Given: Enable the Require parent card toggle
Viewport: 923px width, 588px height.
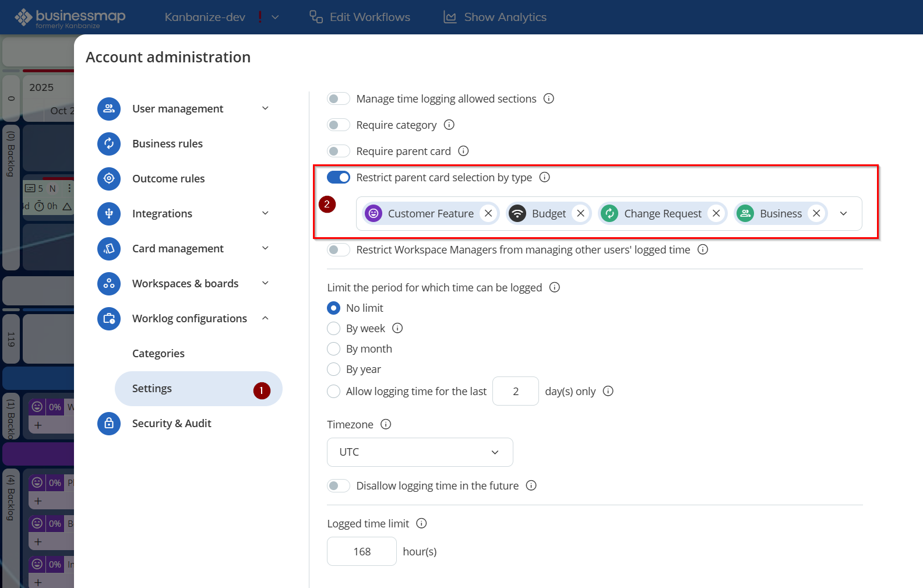Looking at the screenshot, I should coord(339,152).
